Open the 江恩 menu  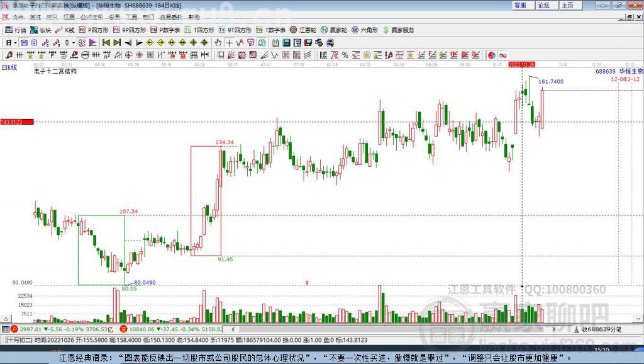point(69,17)
